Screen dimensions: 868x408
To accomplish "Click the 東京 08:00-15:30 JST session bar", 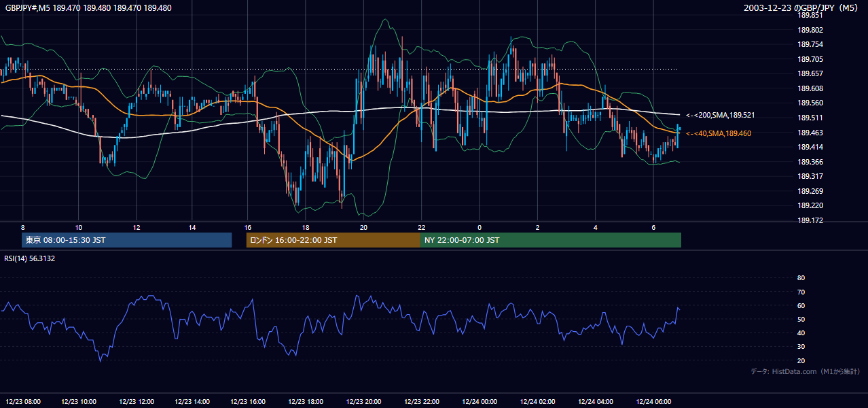I will pyautogui.click(x=127, y=240).
